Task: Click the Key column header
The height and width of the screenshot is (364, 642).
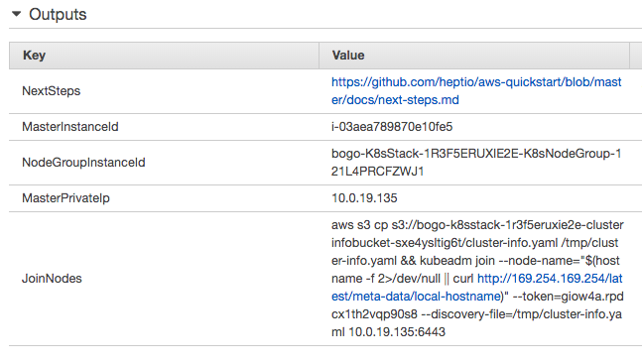Action: (164, 56)
